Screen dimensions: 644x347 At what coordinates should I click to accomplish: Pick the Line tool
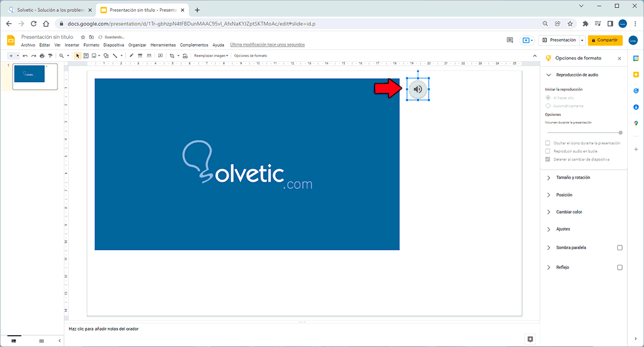click(115, 56)
